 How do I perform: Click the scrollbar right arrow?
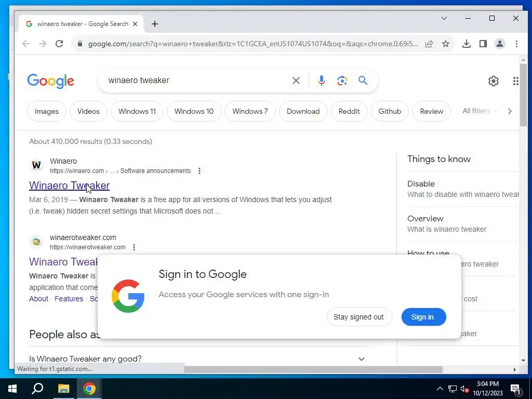pos(515,369)
